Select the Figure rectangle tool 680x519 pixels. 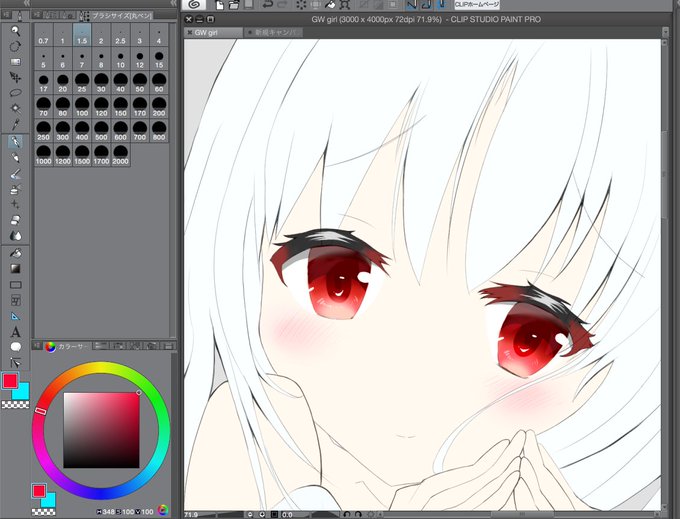pos(16,285)
